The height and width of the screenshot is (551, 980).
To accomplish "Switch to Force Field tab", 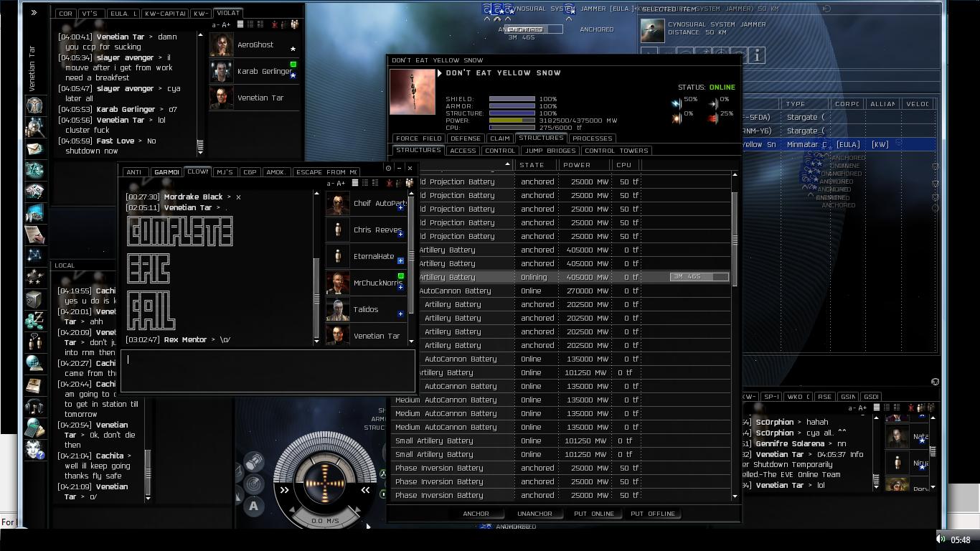I will [418, 138].
